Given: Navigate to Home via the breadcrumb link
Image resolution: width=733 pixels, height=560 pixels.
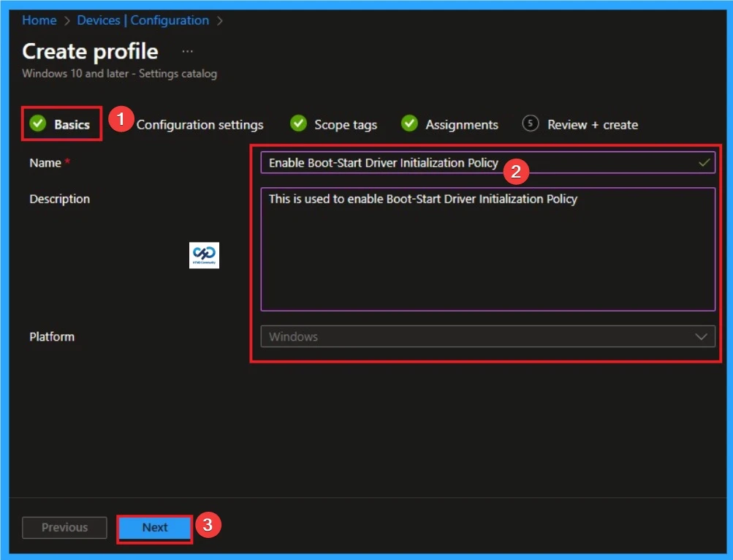Looking at the screenshot, I should click(x=39, y=20).
